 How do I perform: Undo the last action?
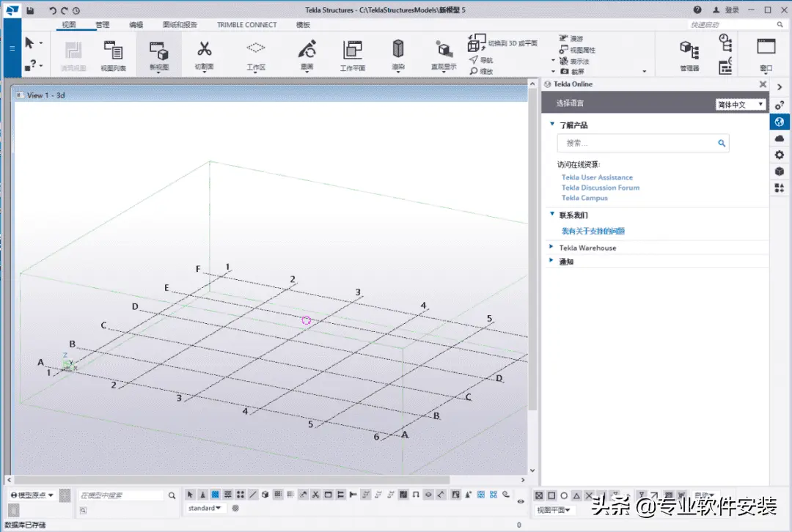[53, 10]
